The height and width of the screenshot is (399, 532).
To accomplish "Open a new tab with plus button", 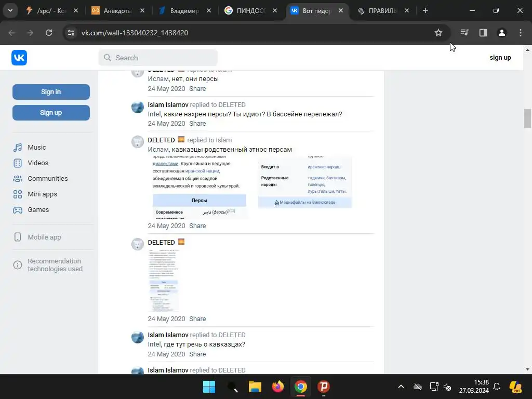I will (x=425, y=10).
